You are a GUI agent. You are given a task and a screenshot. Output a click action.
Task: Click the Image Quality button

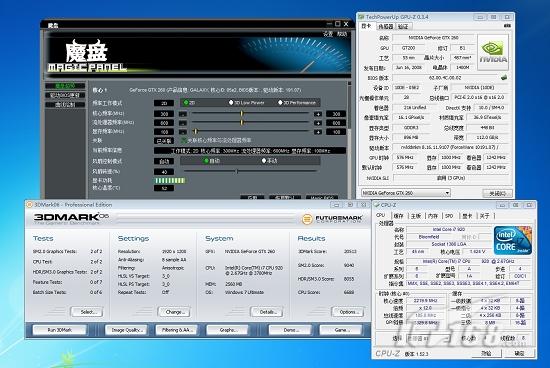tap(126, 330)
